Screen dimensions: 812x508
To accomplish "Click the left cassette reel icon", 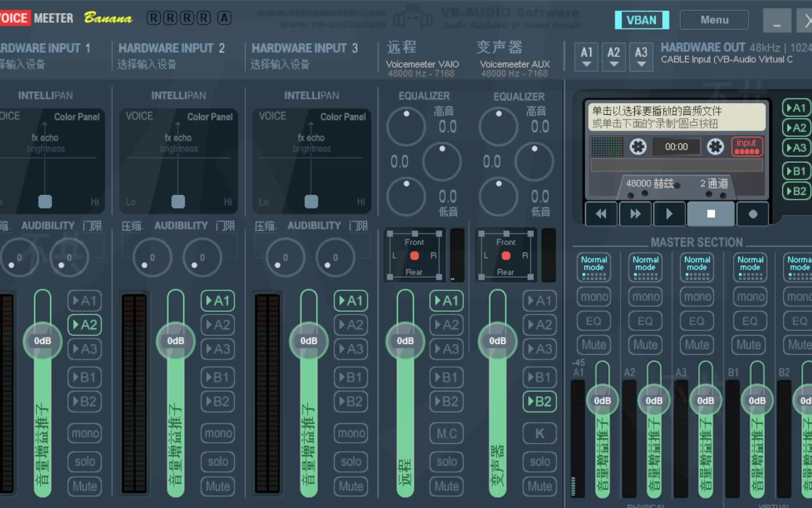I will (638, 147).
